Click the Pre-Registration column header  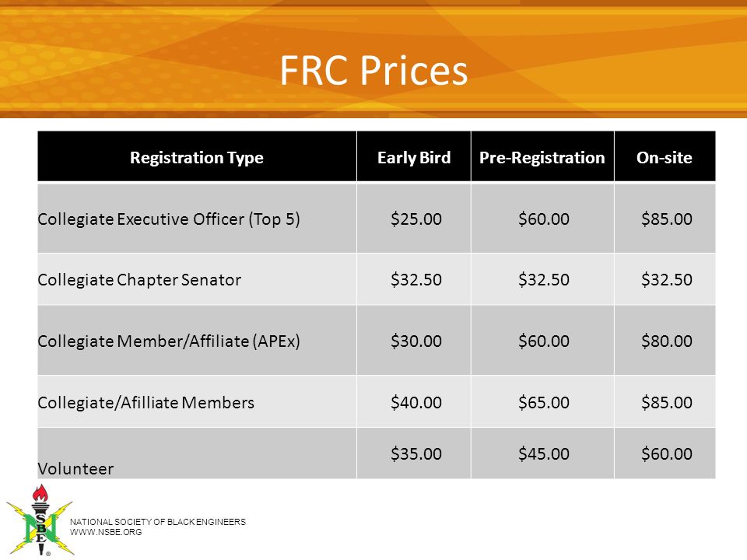(x=542, y=157)
